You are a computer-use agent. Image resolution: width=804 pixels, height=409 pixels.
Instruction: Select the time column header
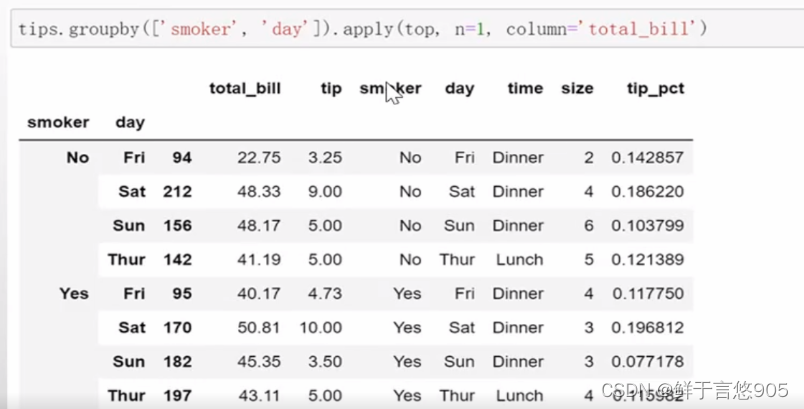(524, 88)
